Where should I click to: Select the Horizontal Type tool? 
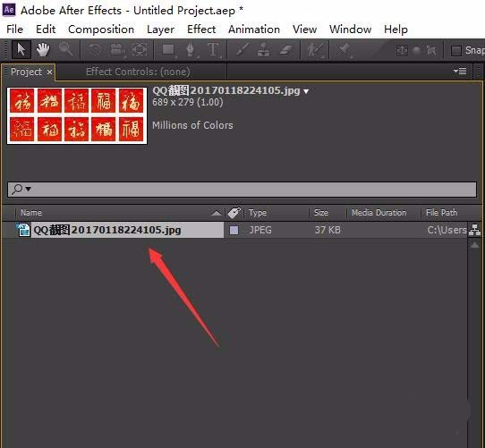coord(214,49)
